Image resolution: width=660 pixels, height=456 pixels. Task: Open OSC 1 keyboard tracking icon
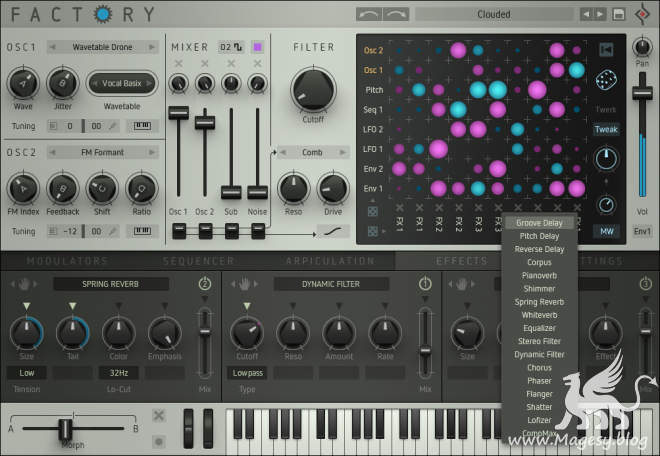click(142, 125)
